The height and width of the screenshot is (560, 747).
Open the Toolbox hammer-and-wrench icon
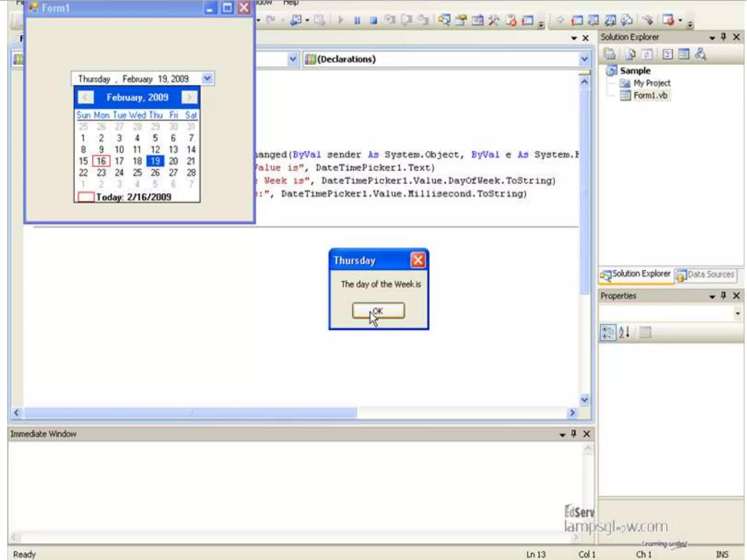coord(494,20)
